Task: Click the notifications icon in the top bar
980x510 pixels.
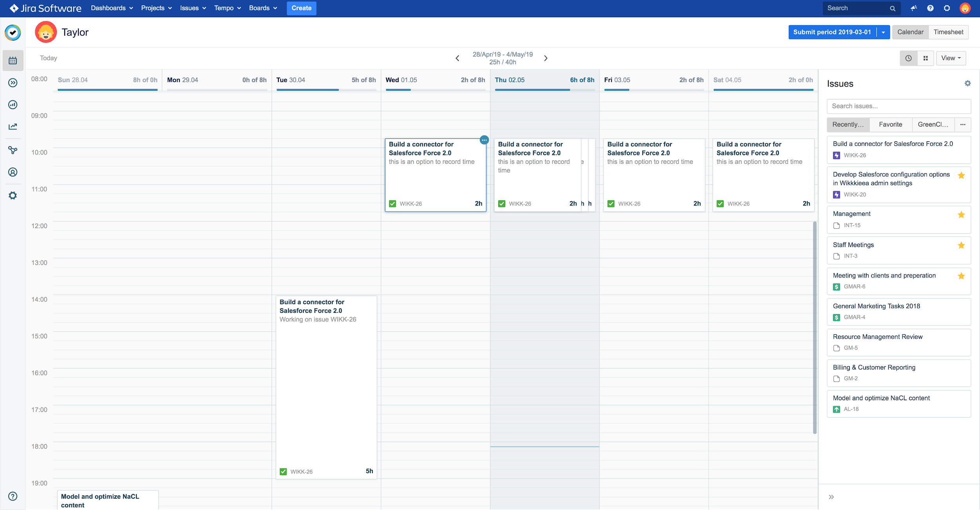Action: (x=914, y=8)
